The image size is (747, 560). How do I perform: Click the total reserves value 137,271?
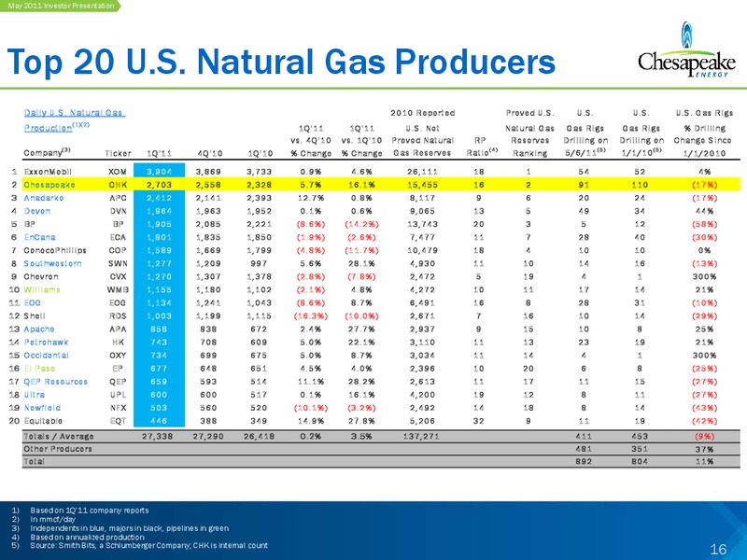point(421,436)
